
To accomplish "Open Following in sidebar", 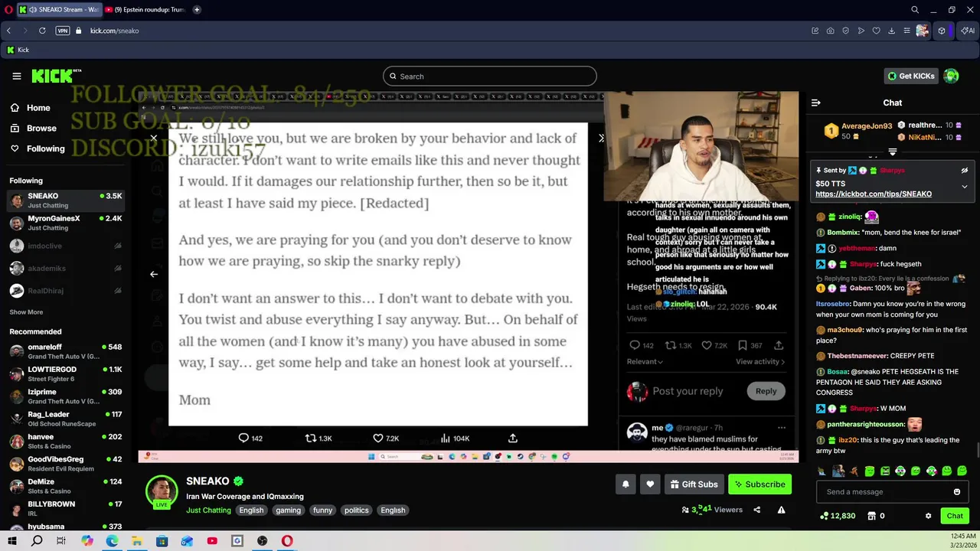I will pyautogui.click(x=38, y=148).
